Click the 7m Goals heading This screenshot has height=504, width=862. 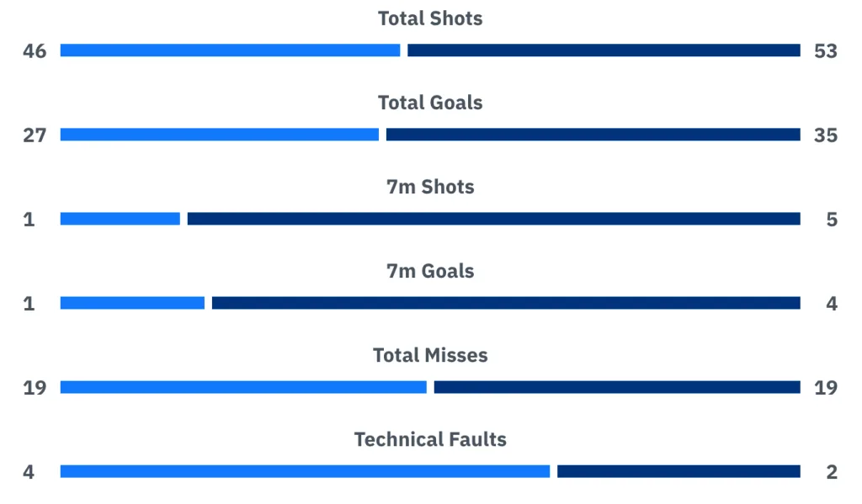pos(430,271)
